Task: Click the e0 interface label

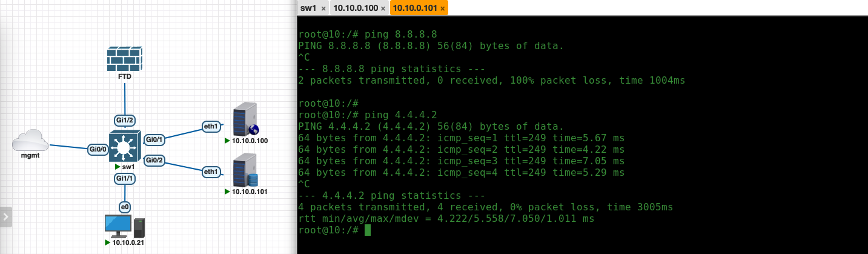Action: 125,207
